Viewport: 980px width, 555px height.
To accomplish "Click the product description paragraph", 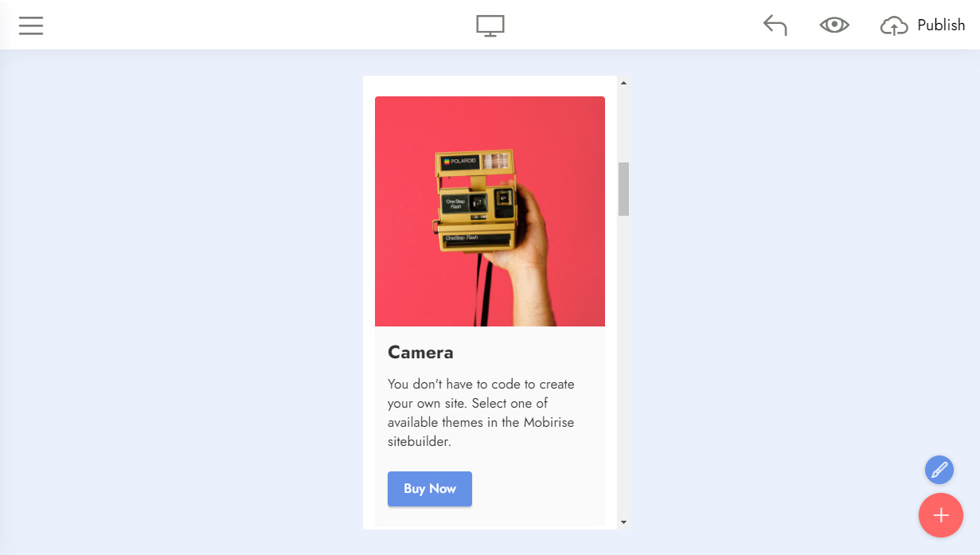I will pyautogui.click(x=482, y=412).
